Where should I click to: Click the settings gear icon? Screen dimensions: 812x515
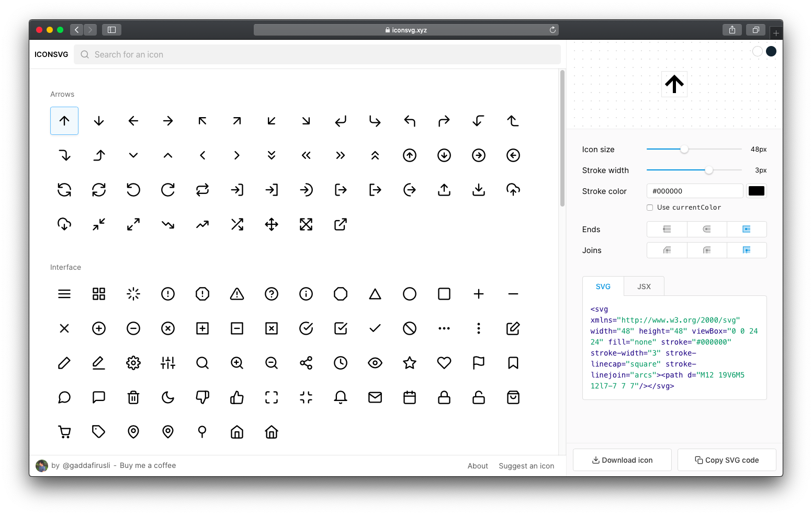point(133,363)
